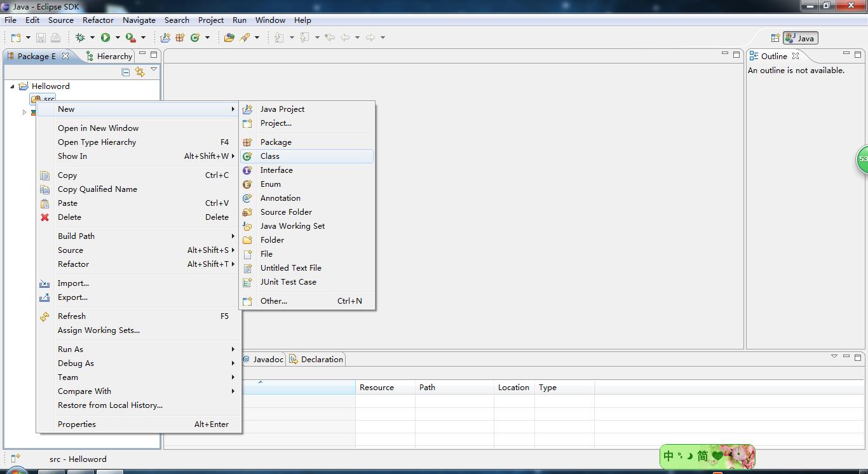Click Properties in the context menu
This screenshot has width=868, height=474.
point(139,424)
